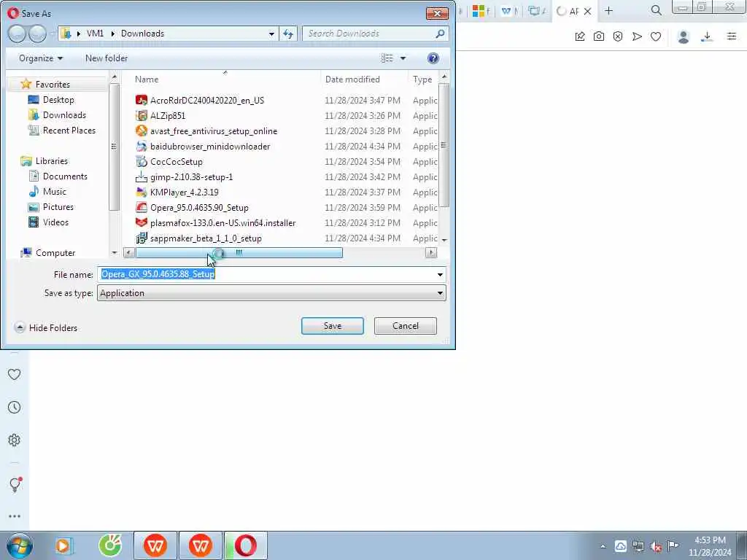Click the VM1 breadcrumb in path
The width and height of the screenshot is (747, 560).
(x=95, y=34)
